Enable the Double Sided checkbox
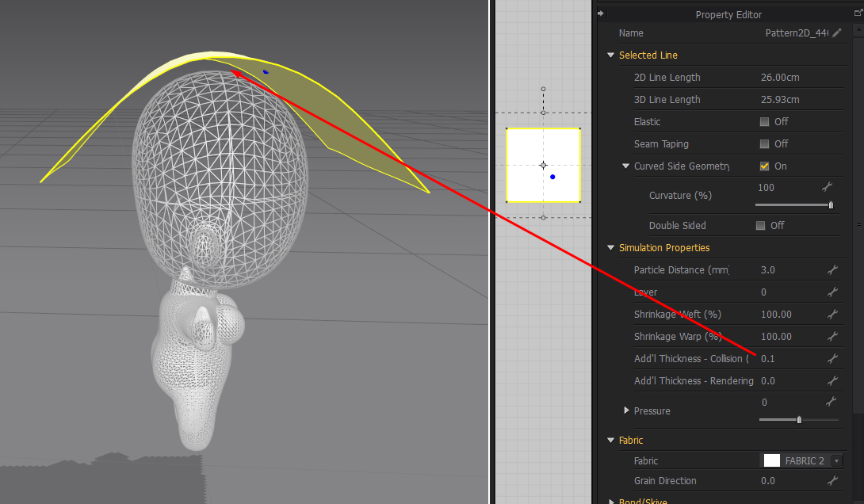The width and height of the screenshot is (864, 504). pyautogui.click(x=760, y=225)
